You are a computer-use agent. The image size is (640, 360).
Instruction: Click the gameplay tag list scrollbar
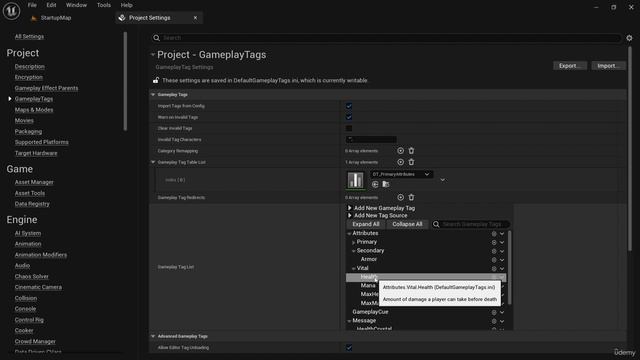tap(509, 267)
